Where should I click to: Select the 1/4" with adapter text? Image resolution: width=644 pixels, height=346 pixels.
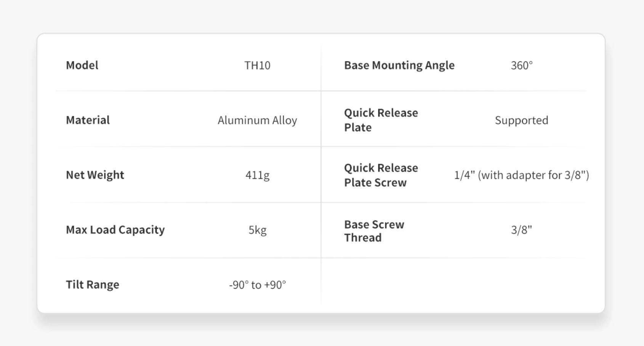521,175
